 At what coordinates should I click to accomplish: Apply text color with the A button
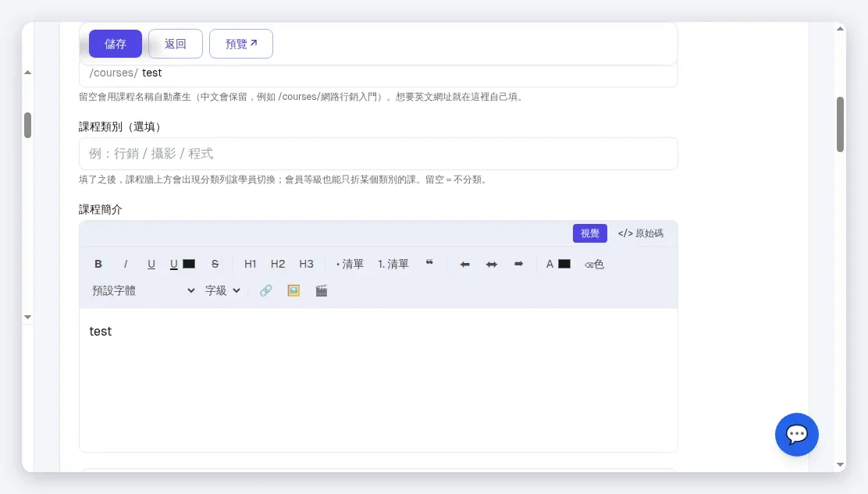coord(550,264)
